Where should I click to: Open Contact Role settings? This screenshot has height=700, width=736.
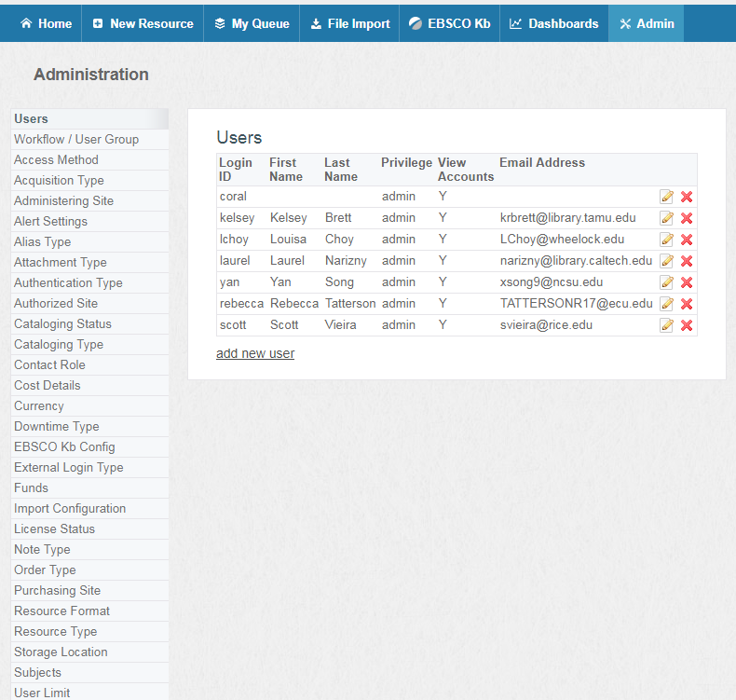coord(89,364)
